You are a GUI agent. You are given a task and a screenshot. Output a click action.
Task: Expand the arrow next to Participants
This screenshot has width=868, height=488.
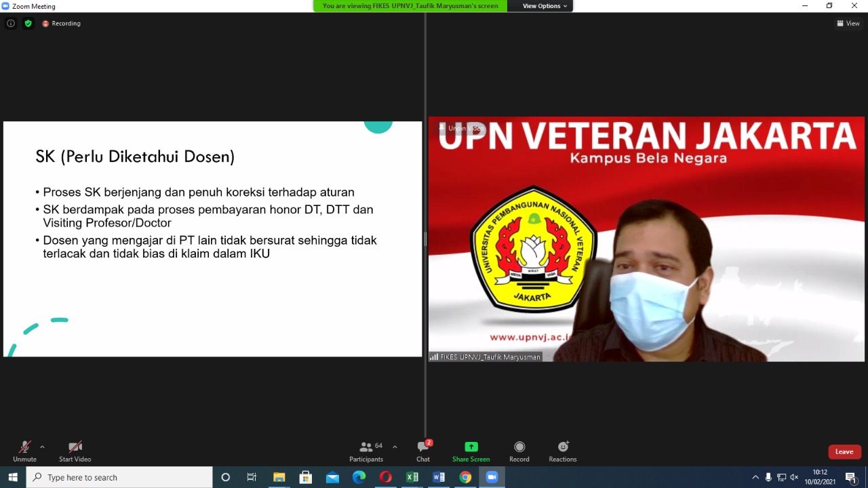(x=395, y=447)
